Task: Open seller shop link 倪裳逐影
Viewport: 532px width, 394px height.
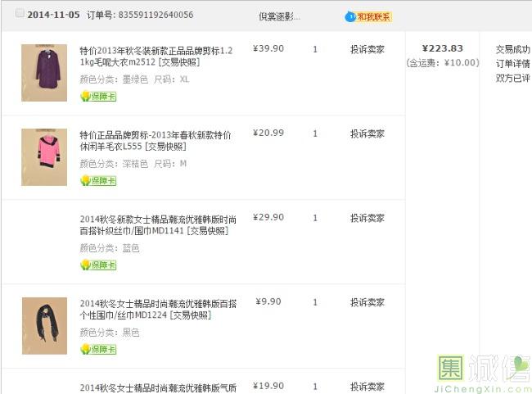Action: tap(279, 16)
